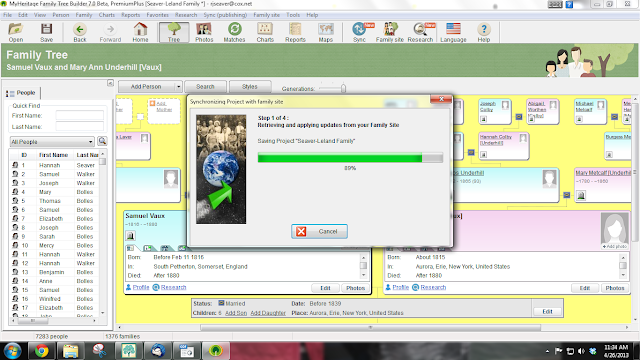Click the tombstone icon on Samuel Vaux card

[x=131, y=236]
